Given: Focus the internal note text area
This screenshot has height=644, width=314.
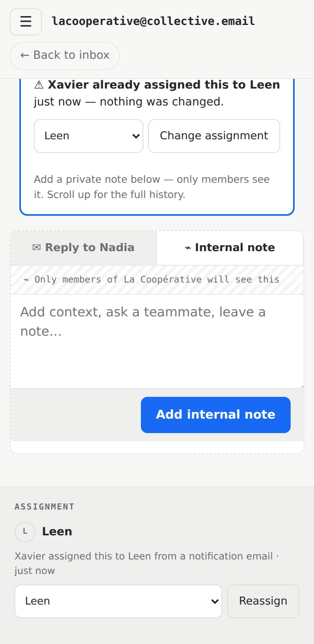Looking at the screenshot, I should point(157,341).
